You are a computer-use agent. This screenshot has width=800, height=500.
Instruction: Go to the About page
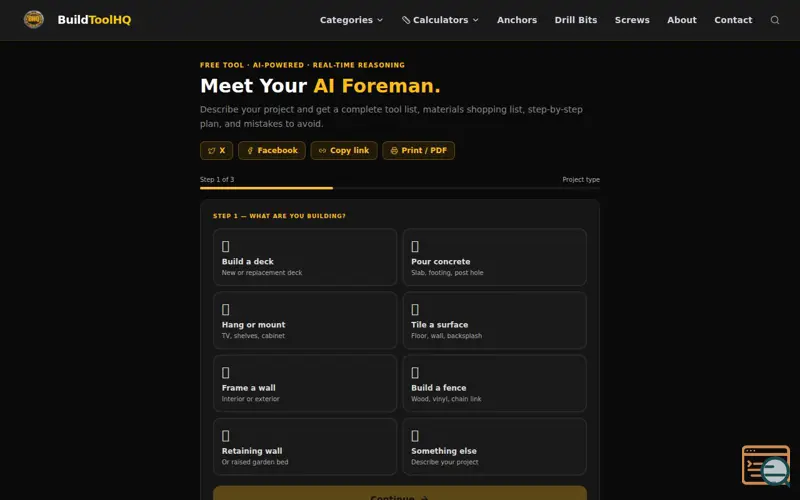click(682, 20)
